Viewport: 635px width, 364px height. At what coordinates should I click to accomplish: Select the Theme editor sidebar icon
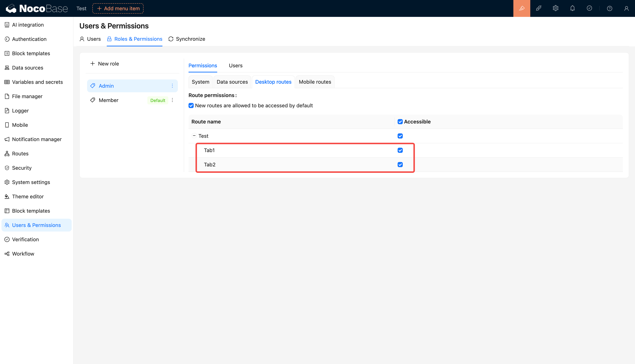[7, 196]
